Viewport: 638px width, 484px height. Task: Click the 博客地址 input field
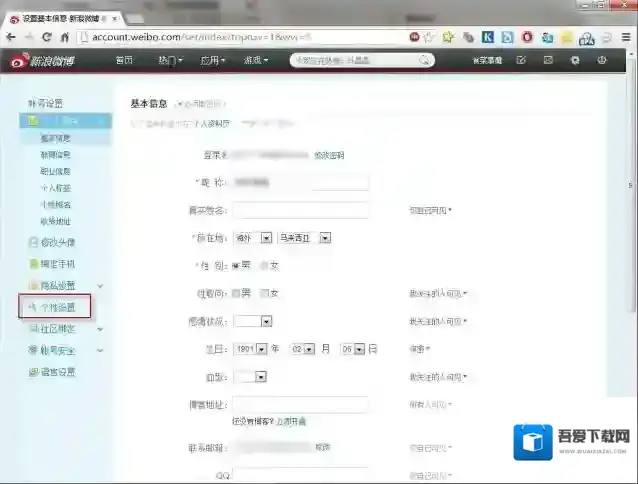(301, 405)
